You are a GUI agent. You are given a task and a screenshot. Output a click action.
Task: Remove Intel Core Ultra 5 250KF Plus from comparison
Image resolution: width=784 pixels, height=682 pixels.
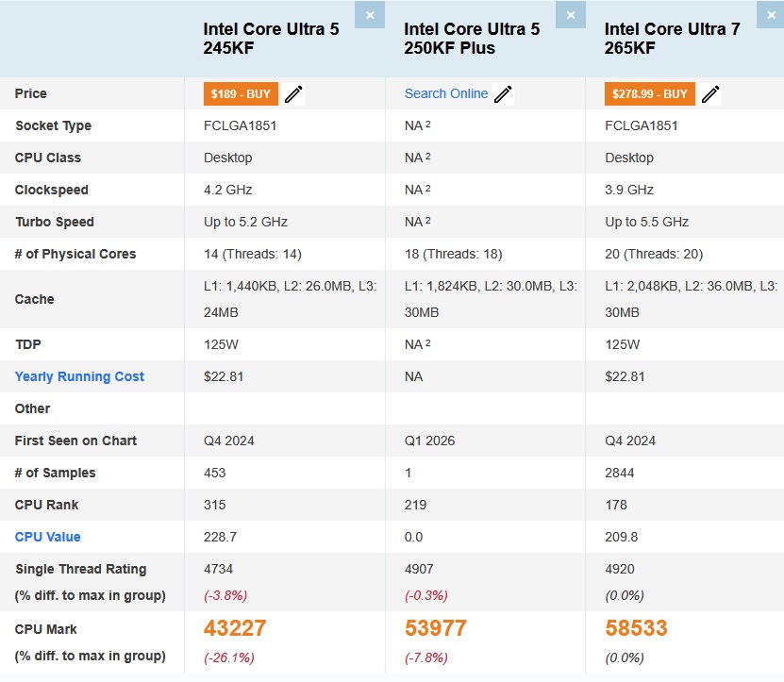click(x=571, y=14)
